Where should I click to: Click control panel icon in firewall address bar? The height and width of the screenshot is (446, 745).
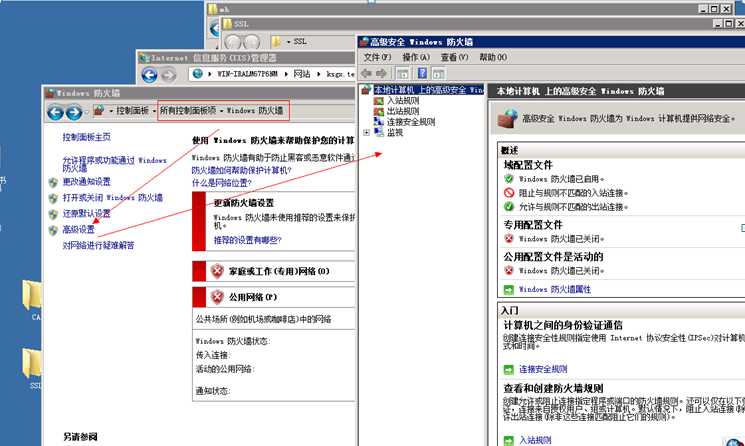(99, 111)
